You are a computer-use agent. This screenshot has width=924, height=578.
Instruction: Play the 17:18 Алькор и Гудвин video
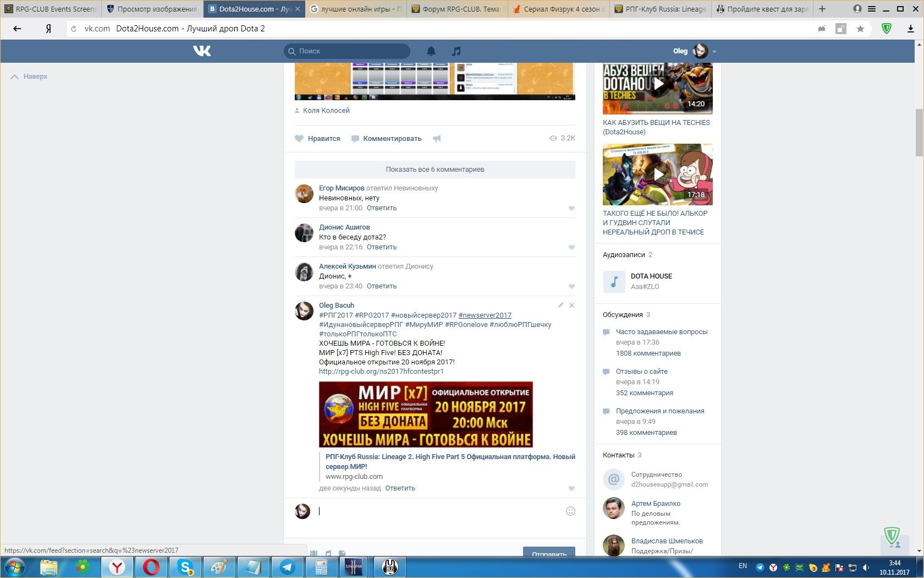point(658,175)
